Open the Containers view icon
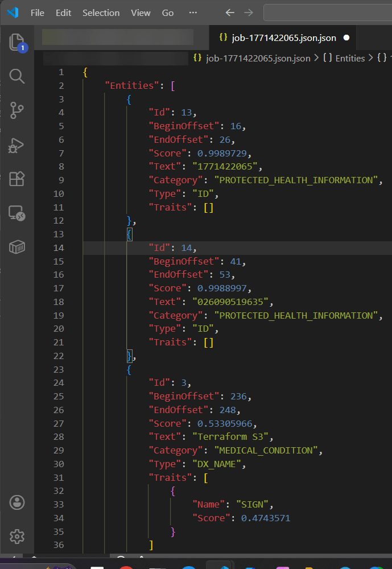 pyautogui.click(x=17, y=247)
